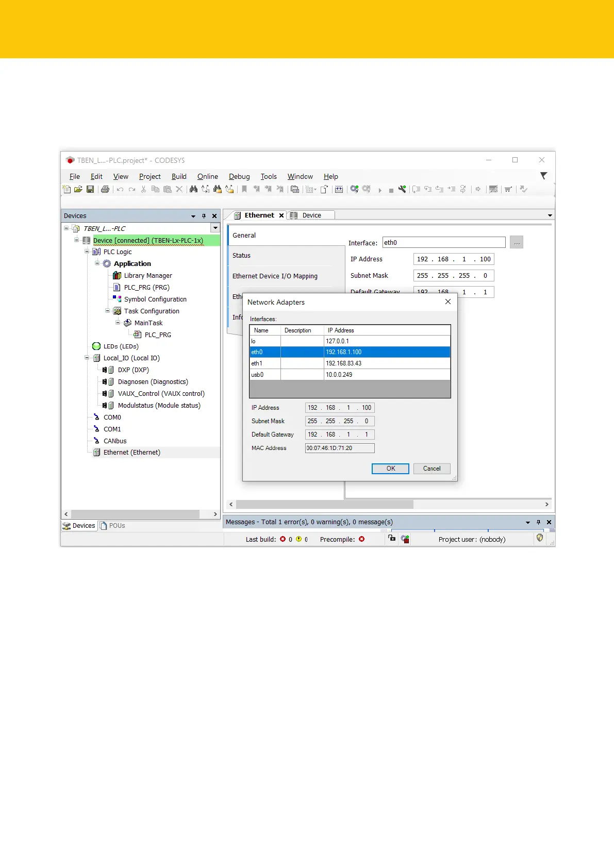
Task: Click the Print toolbar icon
Action: [x=105, y=189]
